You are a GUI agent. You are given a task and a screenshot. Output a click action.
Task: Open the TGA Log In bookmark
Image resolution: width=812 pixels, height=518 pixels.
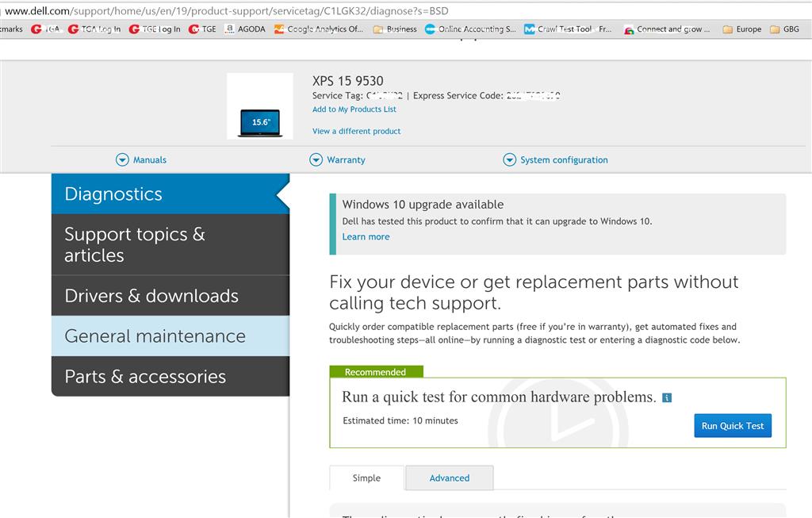tap(94, 29)
